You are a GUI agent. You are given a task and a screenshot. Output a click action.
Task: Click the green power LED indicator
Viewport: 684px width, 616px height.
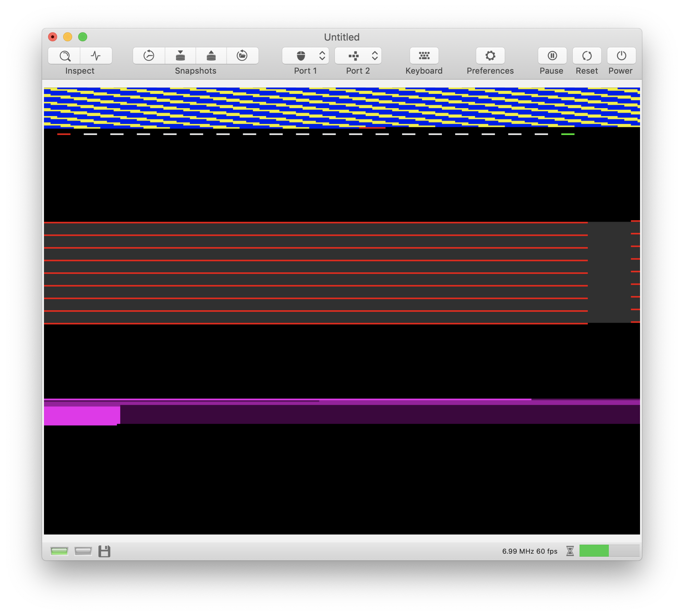pos(59,551)
